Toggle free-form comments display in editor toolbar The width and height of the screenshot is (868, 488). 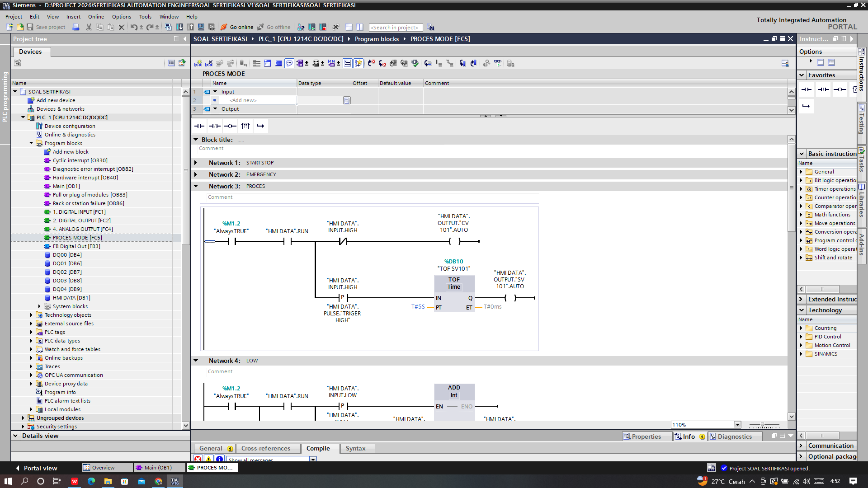[289, 63]
